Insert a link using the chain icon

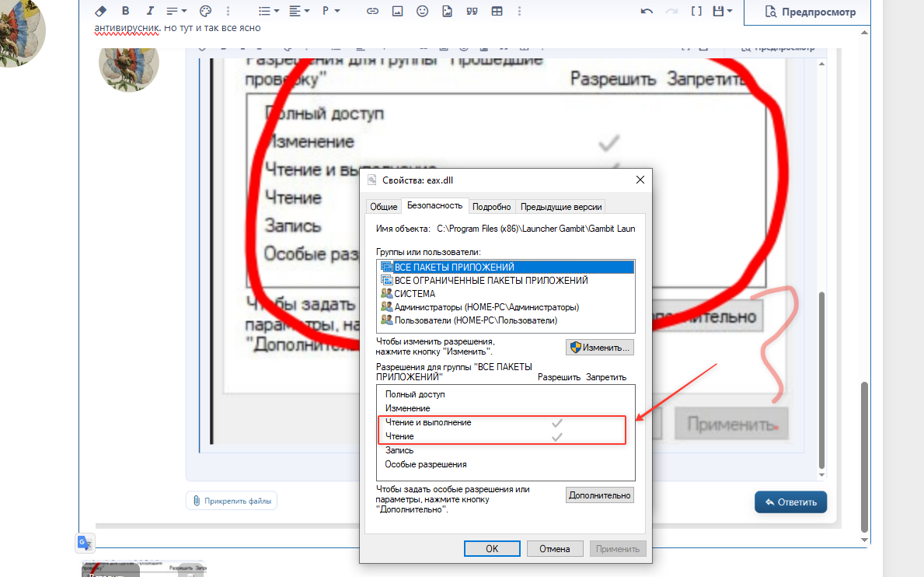372,11
